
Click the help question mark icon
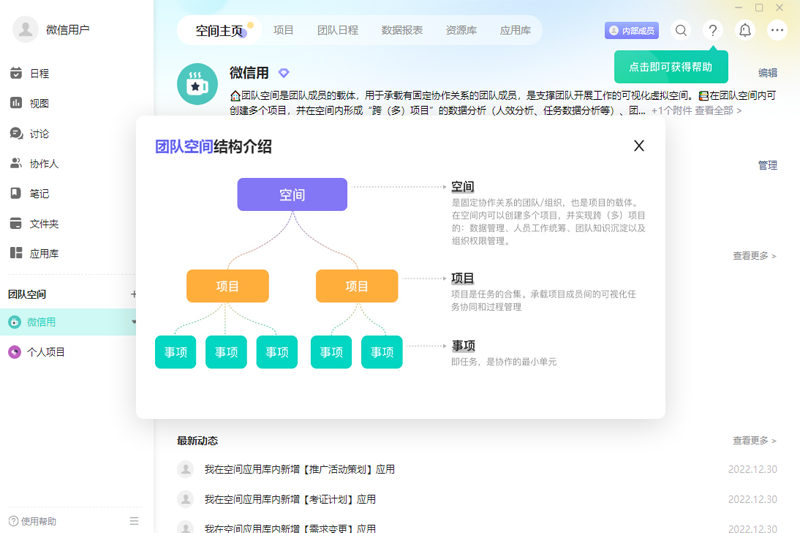pos(713,31)
